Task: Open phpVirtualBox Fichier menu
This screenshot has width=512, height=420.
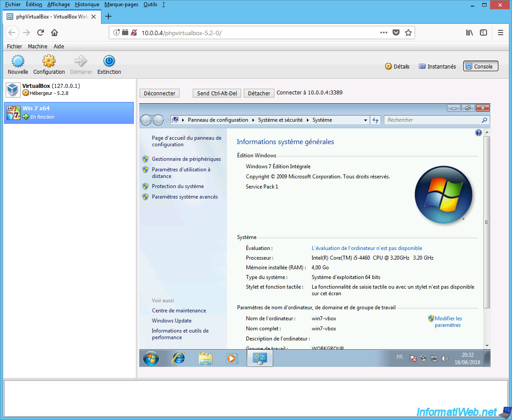Action: tap(14, 47)
